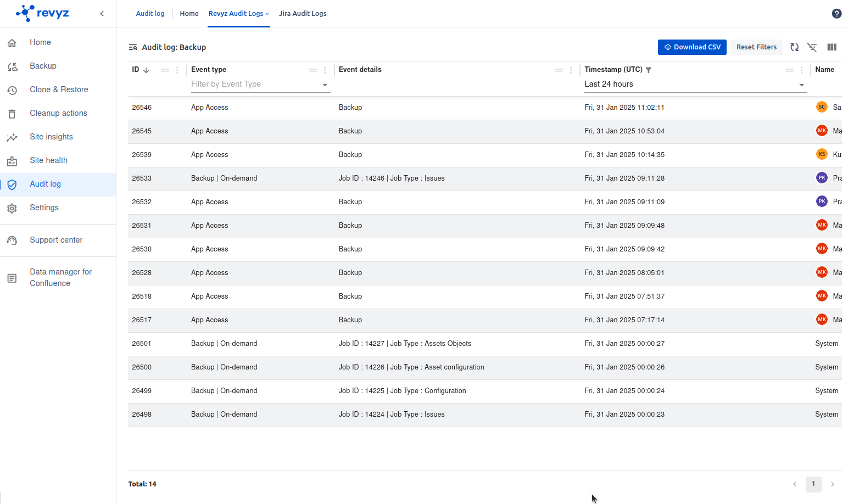Viewport: 848px width, 504px height.
Task: Click the Revyz logo
Action: pyautogui.click(x=42, y=13)
